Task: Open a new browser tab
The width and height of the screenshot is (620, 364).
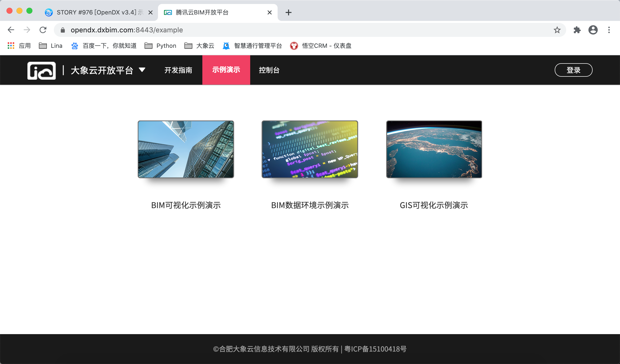Action: click(x=288, y=12)
